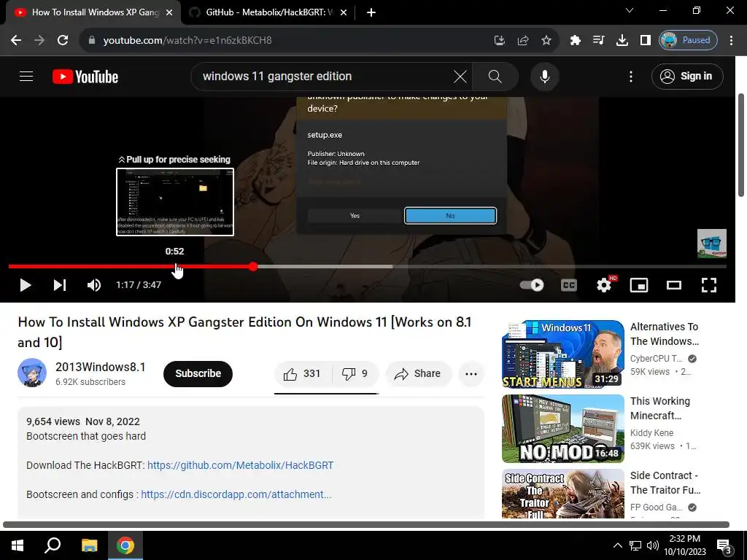Click Alternatives To The Windows title
The image size is (747, 560).
click(665, 334)
